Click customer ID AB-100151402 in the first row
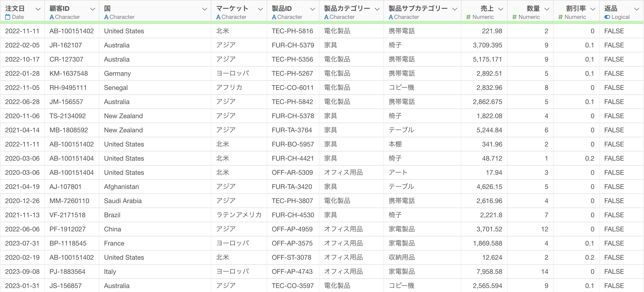The width and height of the screenshot is (644, 292). tap(71, 31)
